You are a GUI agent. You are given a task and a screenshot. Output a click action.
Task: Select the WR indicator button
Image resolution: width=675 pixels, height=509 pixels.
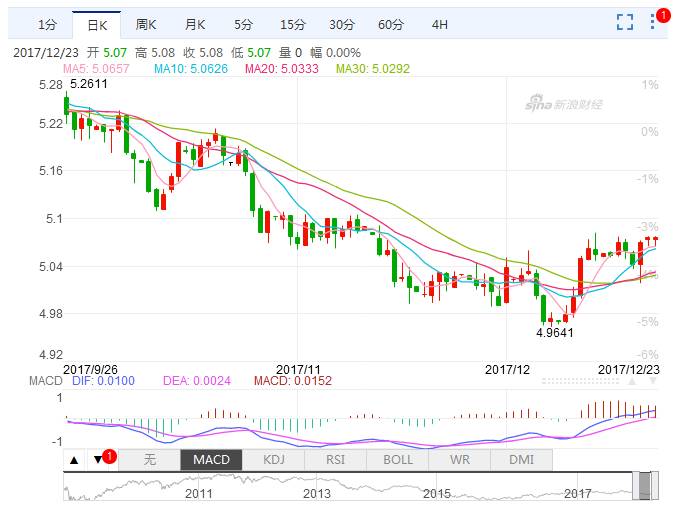click(460, 460)
